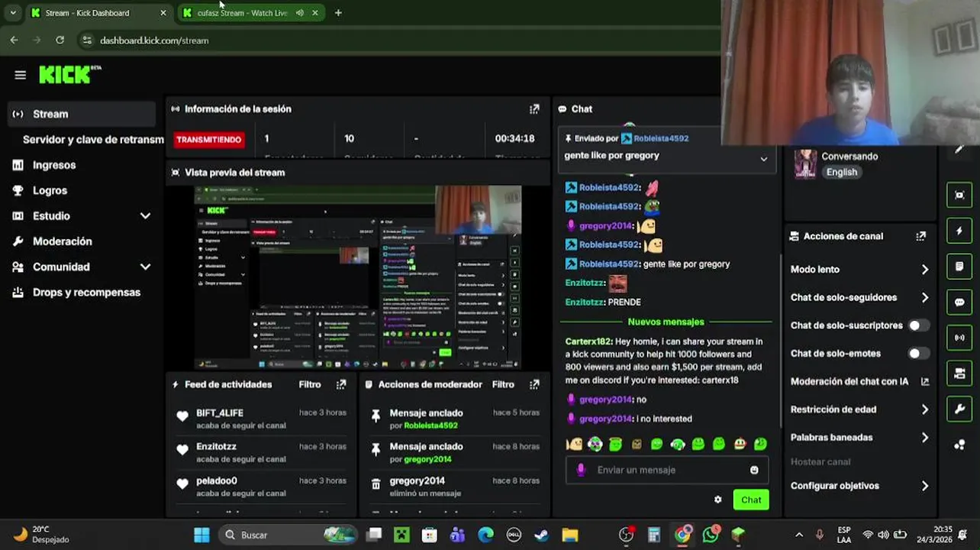This screenshot has height=550, width=980.
Task: Click the pin icon on pinned message
Action: pyautogui.click(x=568, y=138)
